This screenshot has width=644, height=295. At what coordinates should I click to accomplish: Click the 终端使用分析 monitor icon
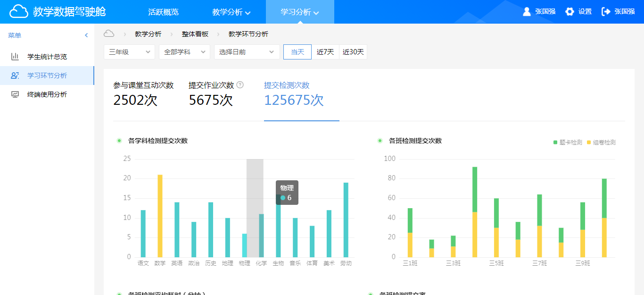click(x=15, y=94)
